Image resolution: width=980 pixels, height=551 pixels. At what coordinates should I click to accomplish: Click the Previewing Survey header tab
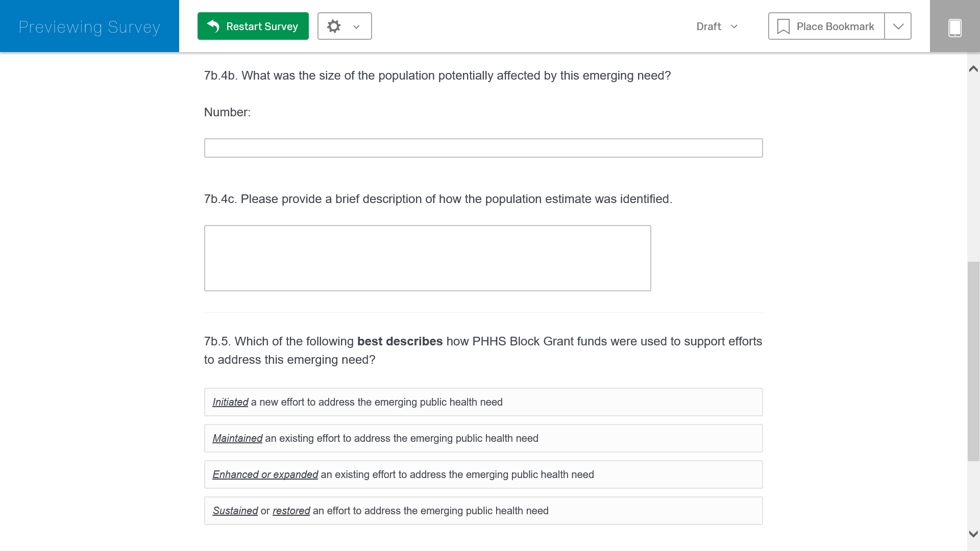tap(89, 27)
